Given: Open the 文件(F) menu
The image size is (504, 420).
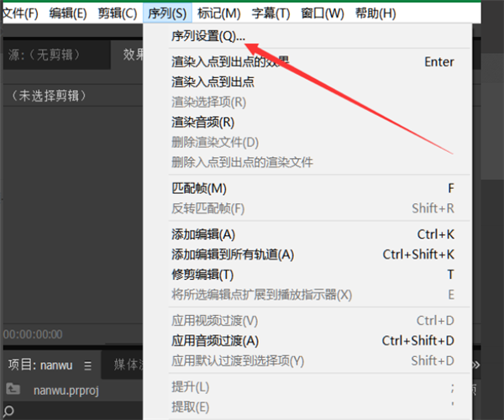Looking at the screenshot, I should pos(20,13).
